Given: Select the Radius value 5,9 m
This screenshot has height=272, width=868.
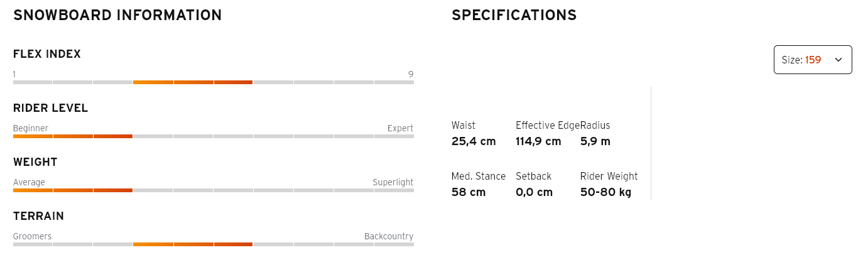Looking at the screenshot, I should point(595,141).
